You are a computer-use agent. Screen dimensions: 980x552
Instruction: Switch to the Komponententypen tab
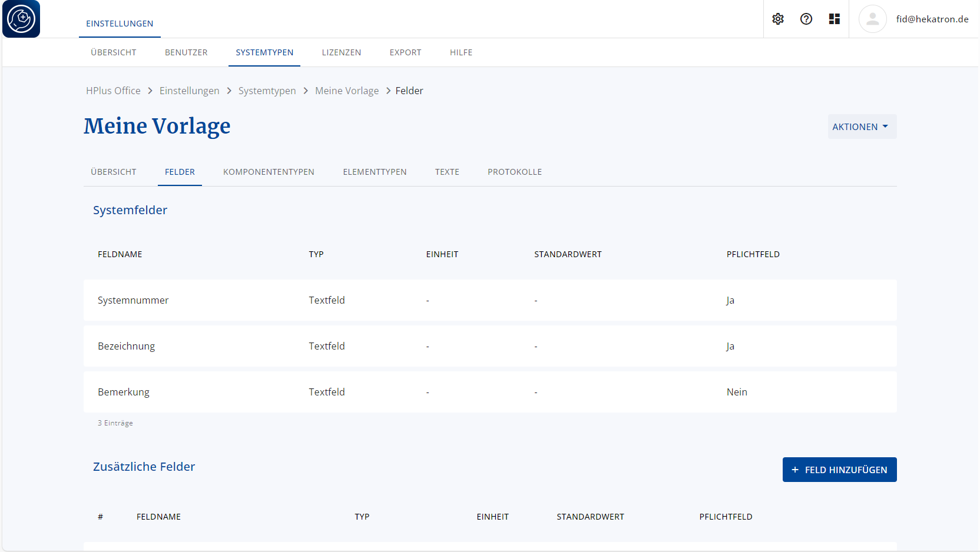[269, 172]
